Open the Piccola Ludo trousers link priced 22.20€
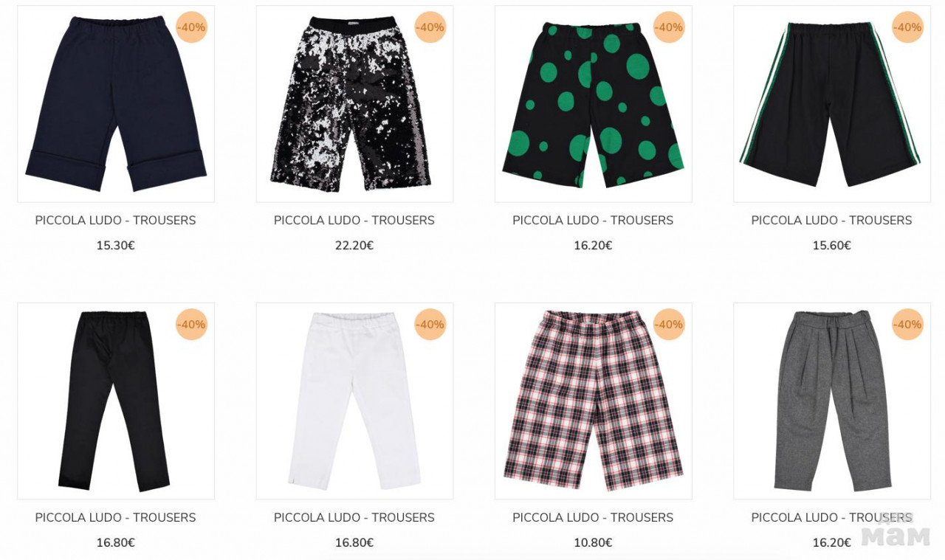Image resolution: width=945 pixels, height=560 pixels. (x=354, y=221)
